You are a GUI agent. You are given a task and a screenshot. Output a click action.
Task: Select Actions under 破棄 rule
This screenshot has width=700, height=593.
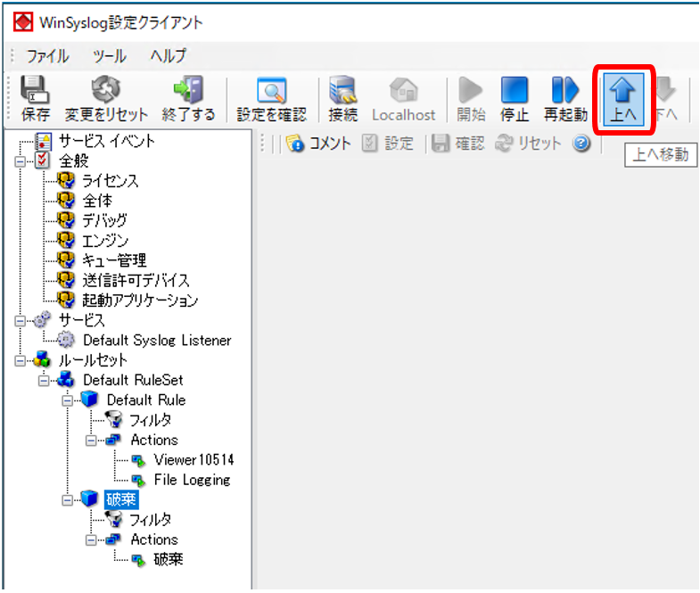(154, 539)
